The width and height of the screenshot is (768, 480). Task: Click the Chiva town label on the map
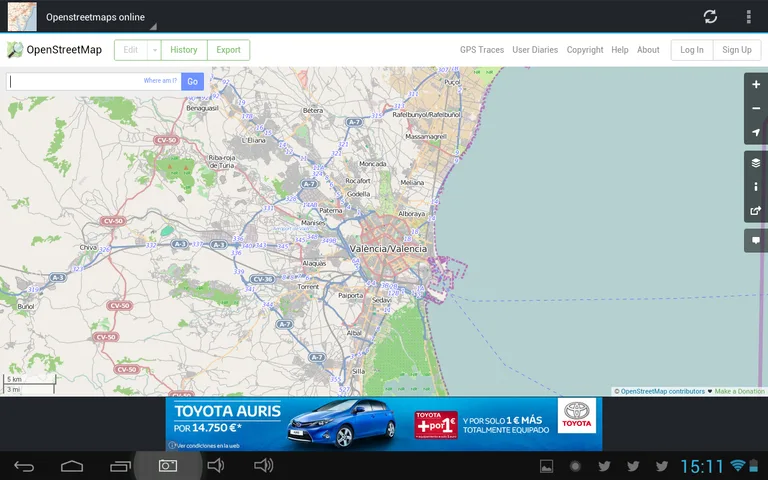click(88, 247)
